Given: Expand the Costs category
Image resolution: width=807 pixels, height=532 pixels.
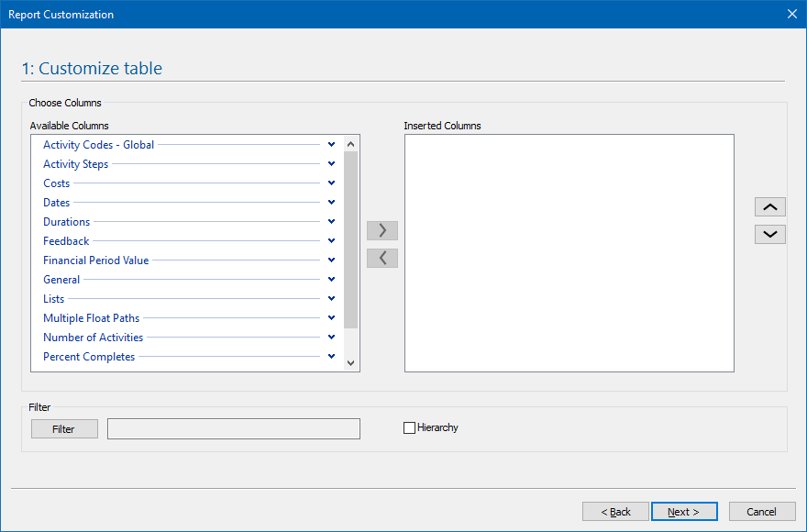Looking at the screenshot, I should tap(331, 183).
